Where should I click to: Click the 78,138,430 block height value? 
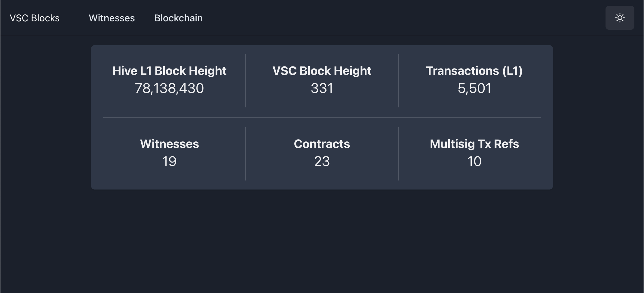click(169, 88)
